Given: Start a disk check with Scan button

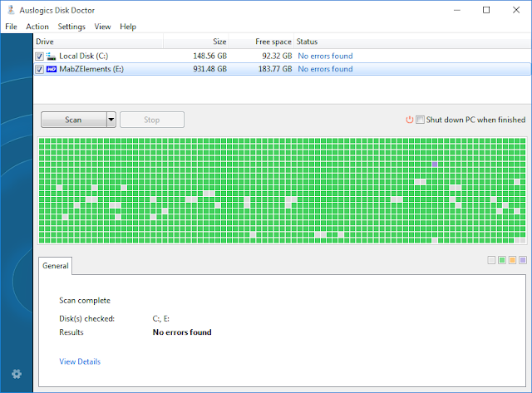Looking at the screenshot, I should click(x=74, y=120).
